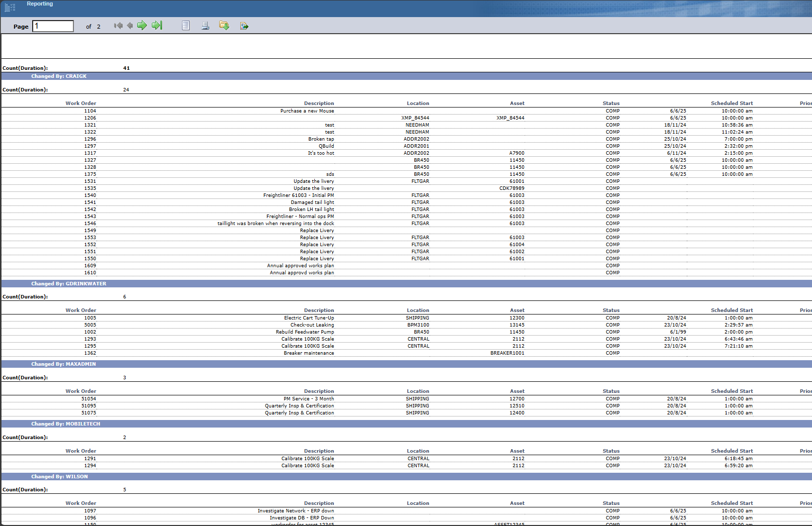Click the Changed By: MOBILETECH group bar

point(65,424)
